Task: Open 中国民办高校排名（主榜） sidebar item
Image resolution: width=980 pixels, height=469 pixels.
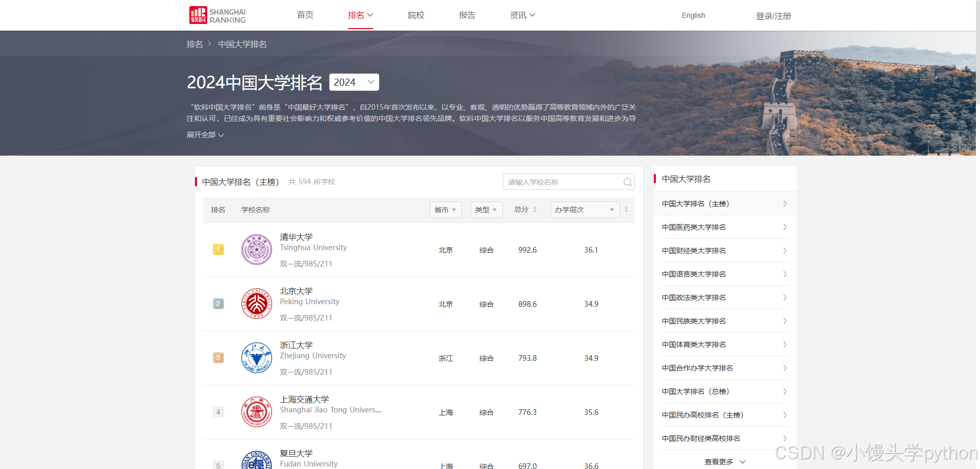Action: pos(725,415)
